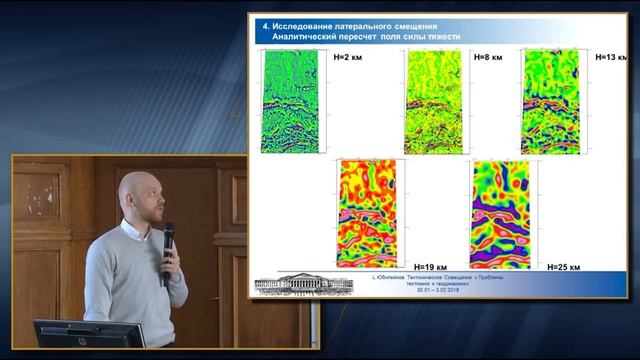The image size is (640, 360).
Task: Click the 'H=19 км' label
Action: [430, 267]
